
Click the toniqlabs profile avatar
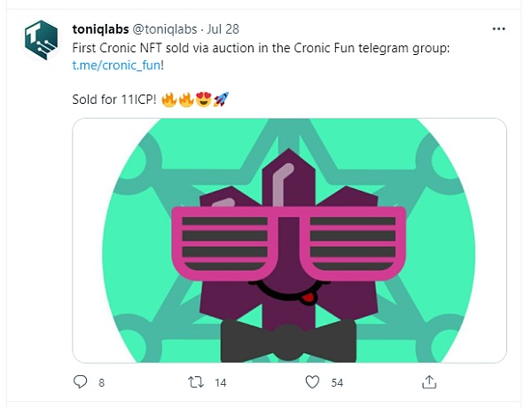coord(40,41)
